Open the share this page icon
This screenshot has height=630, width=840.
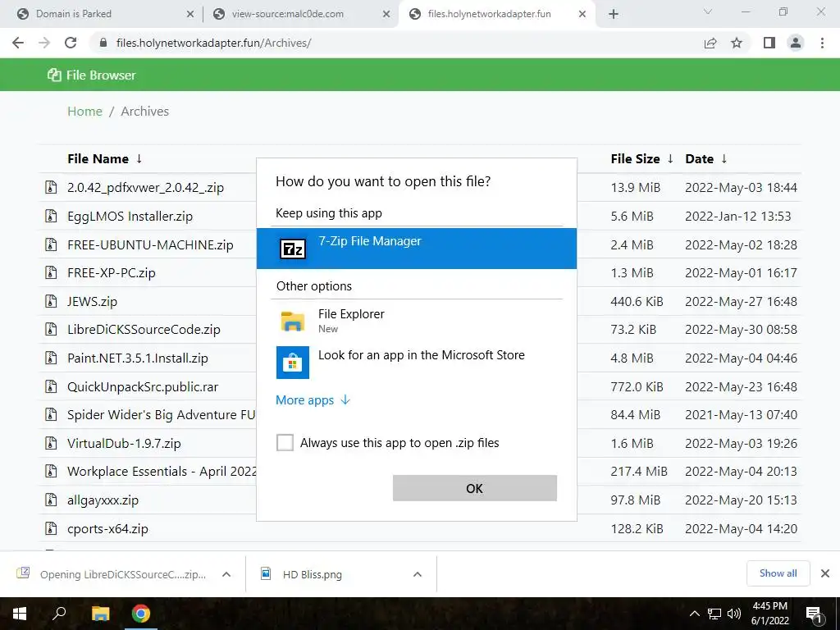pos(710,43)
